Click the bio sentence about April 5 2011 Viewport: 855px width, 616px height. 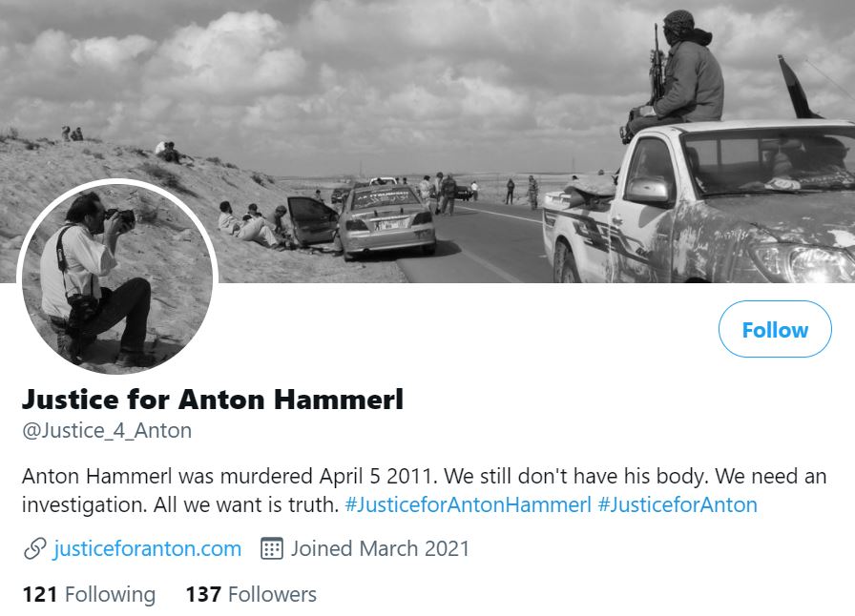coord(230,477)
